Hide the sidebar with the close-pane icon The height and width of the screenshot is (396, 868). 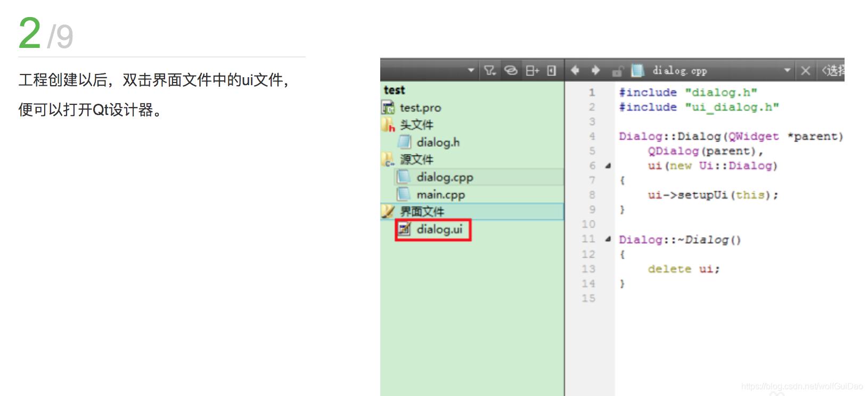tap(552, 70)
